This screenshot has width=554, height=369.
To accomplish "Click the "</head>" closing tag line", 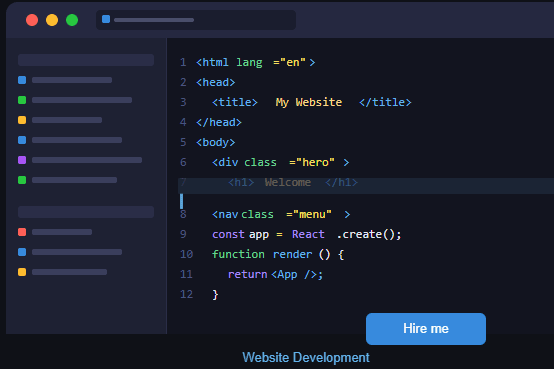I will (219, 122).
